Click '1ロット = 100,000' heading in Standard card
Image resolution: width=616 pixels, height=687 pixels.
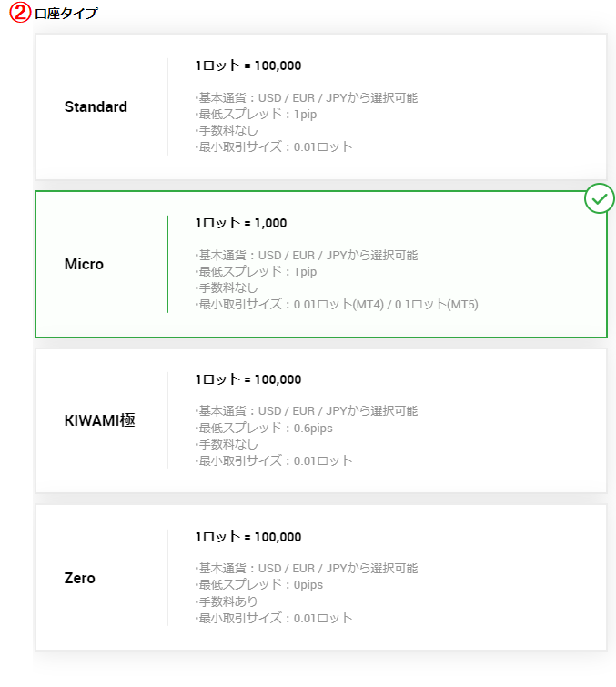[x=248, y=66]
